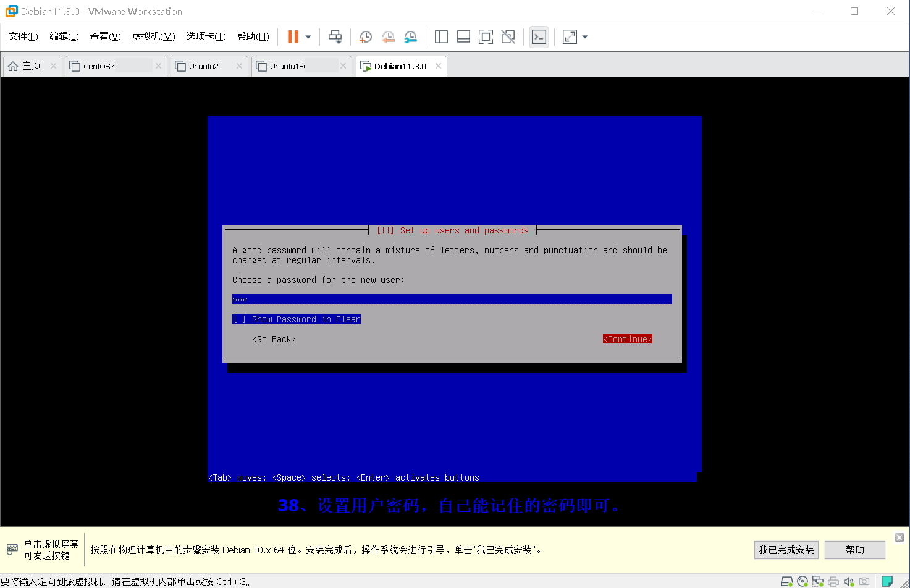910x588 pixels.
Task: Close the Ubuntu20 tab
Action: 240,66
